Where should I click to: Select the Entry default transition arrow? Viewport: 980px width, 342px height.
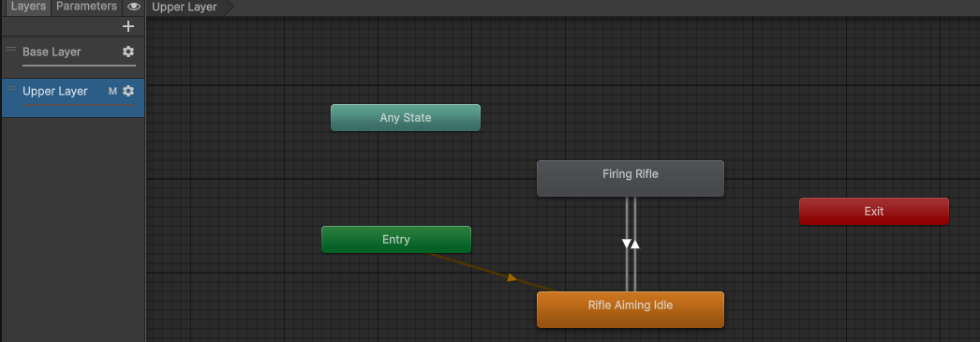point(512,277)
